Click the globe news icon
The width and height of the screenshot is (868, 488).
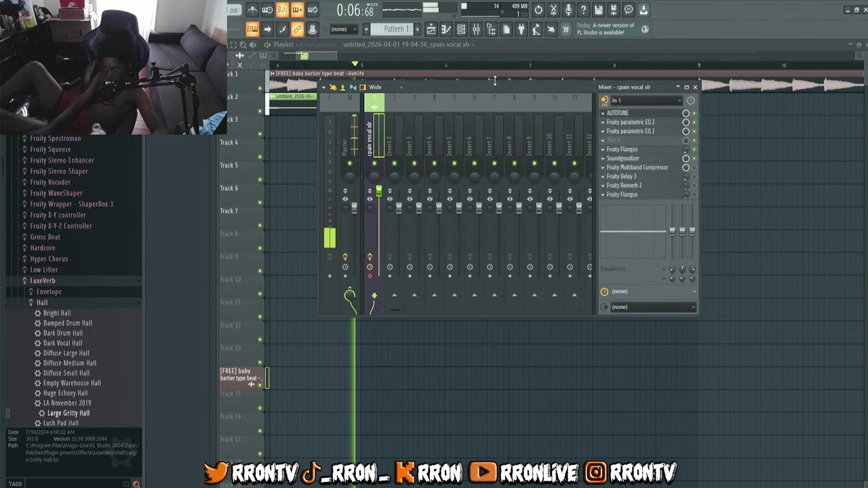645,29
